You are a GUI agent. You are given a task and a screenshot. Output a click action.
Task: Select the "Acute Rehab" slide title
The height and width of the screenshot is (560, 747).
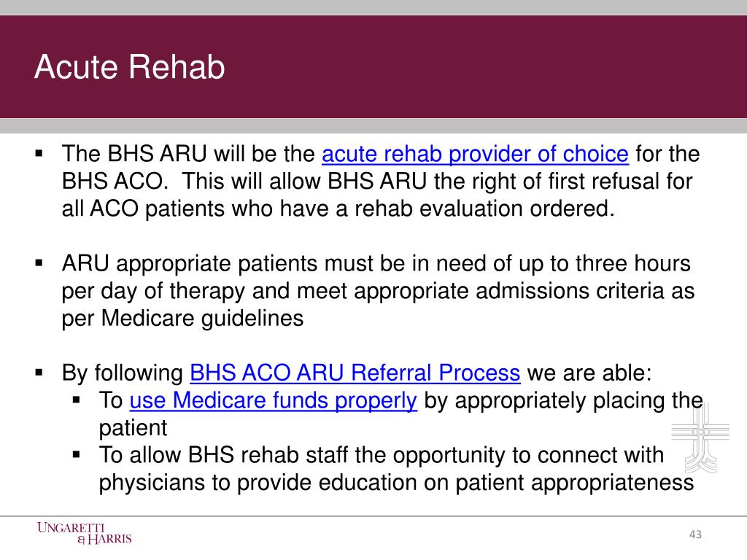coord(130,68)
